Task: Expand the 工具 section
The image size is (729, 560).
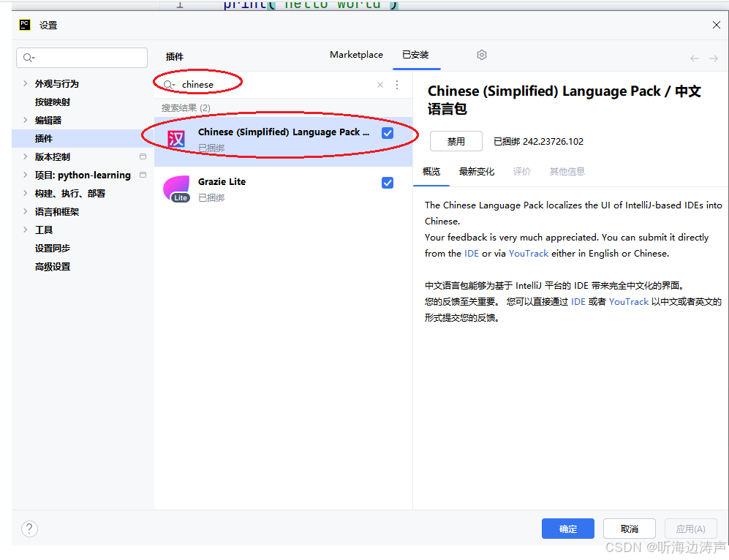Action: pos(25,230)
